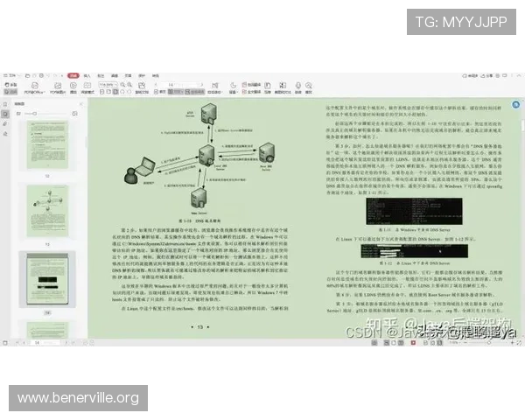Click the zoom plus in status bar

512,343
